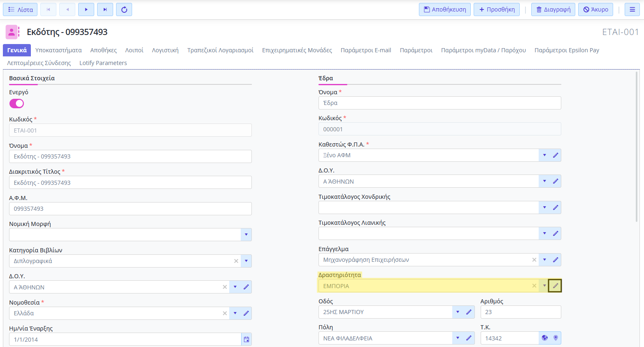Clear the ΕΜΠΟΡΙΑ activity value
Viewport: 644px width, 347px height.
pos(534,286)
